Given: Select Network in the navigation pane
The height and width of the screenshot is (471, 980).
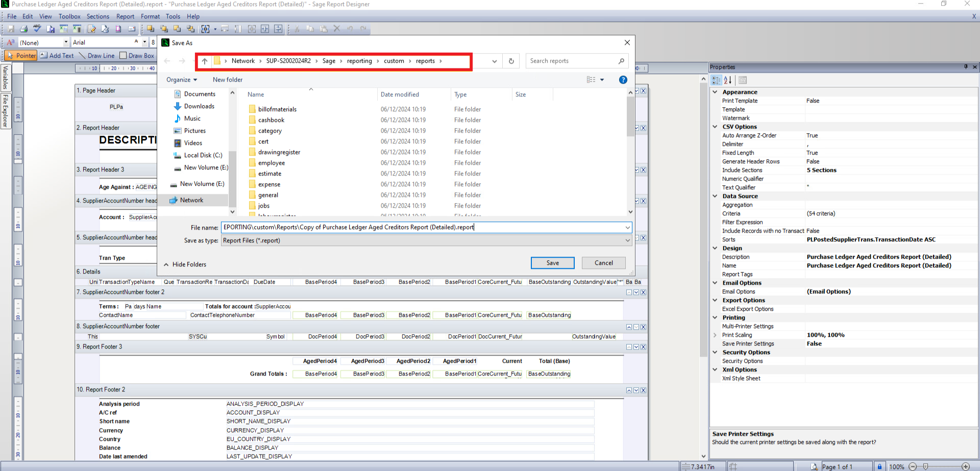Looking at the screenshot, I should click(191, 200).
